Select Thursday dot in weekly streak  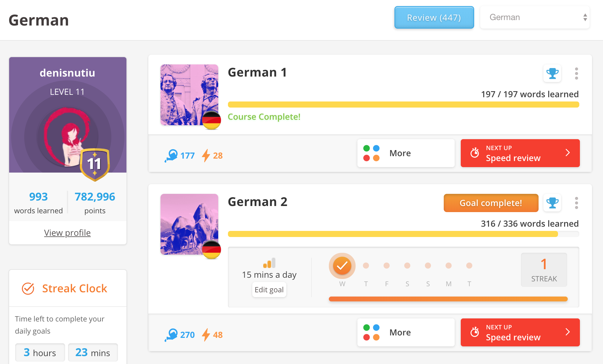366,266
